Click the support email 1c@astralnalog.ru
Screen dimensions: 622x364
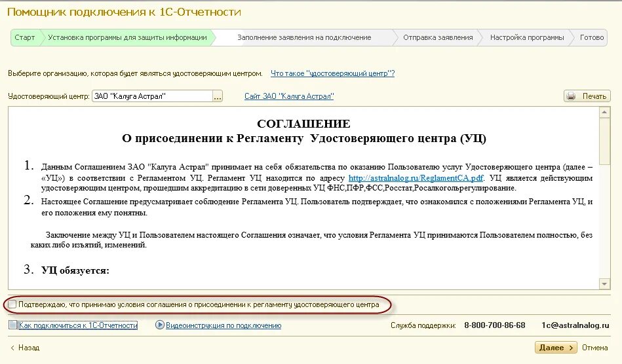tap(575, 325)
